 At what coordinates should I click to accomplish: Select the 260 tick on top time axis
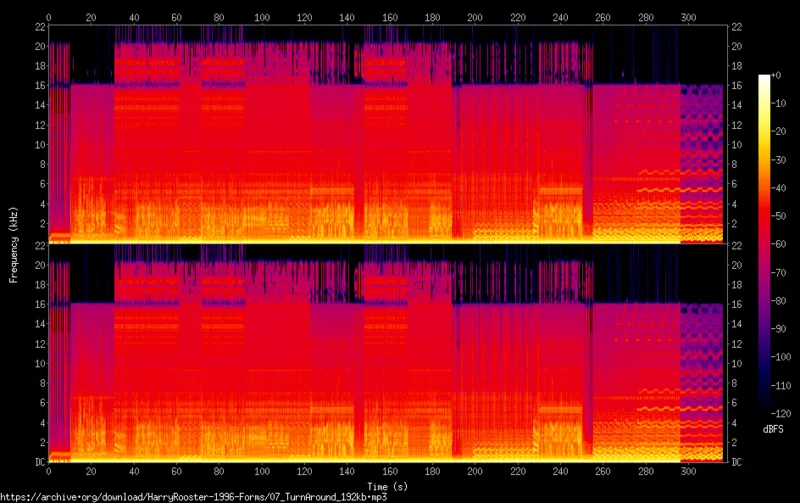[602, 18]
